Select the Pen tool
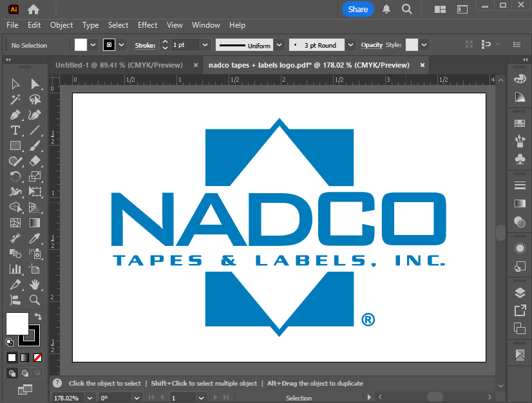The height and width of the screenshot is (403, 532). pos(15,115)
